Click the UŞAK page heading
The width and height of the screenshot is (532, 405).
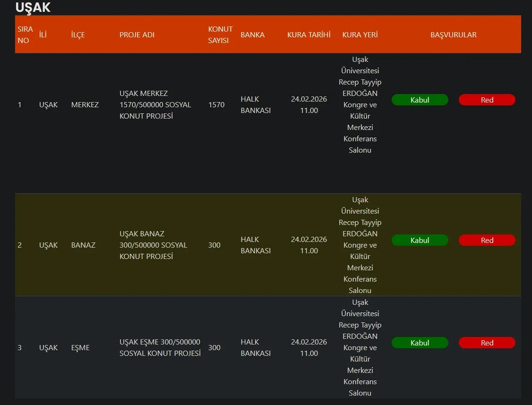tap(33, 7)
